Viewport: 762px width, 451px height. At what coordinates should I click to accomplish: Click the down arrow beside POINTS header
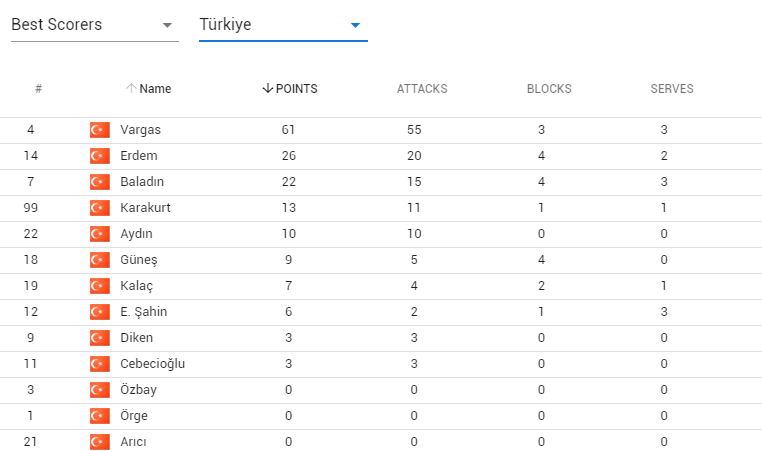click(x=267, y=89)
